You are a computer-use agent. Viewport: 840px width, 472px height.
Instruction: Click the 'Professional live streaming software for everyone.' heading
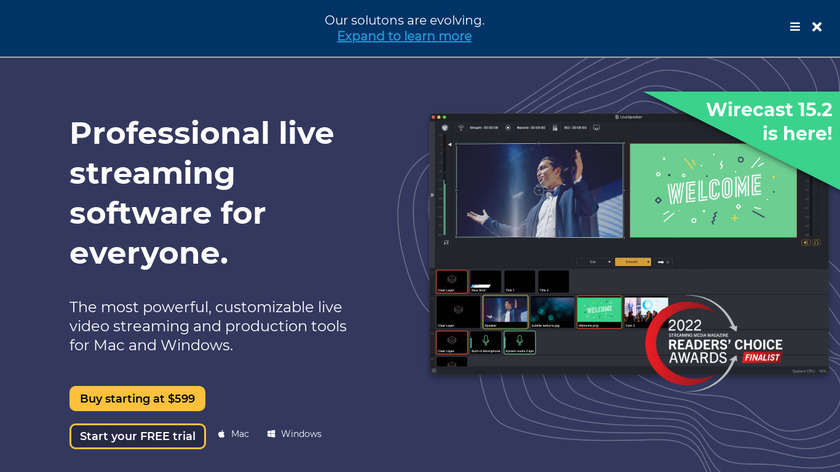[202, 193]
